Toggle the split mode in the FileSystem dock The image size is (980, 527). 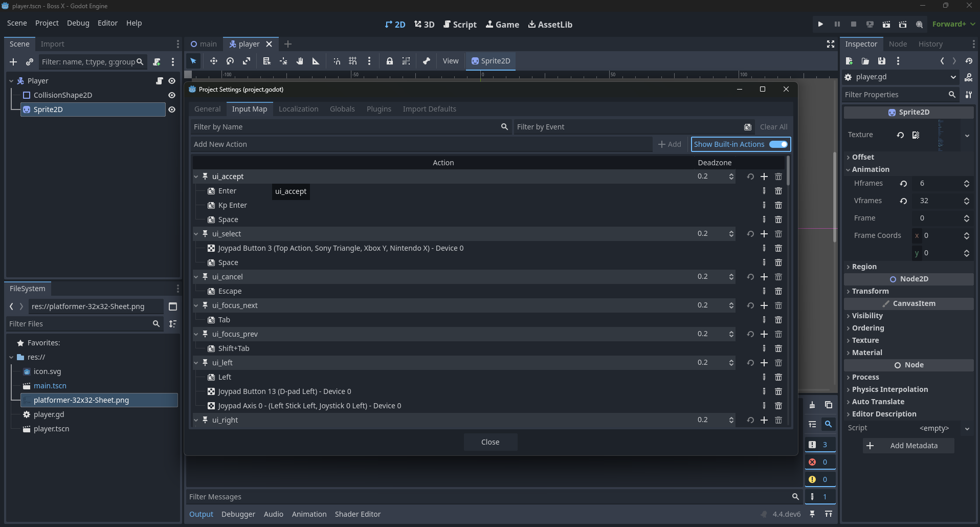(173, 306)
